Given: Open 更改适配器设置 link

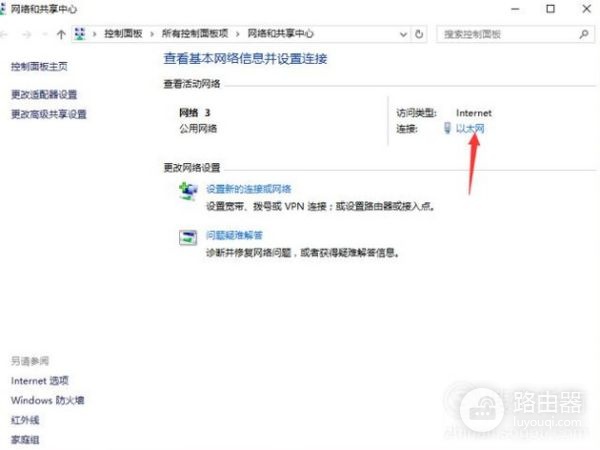Looking at the screenshot, I should 44,94.
